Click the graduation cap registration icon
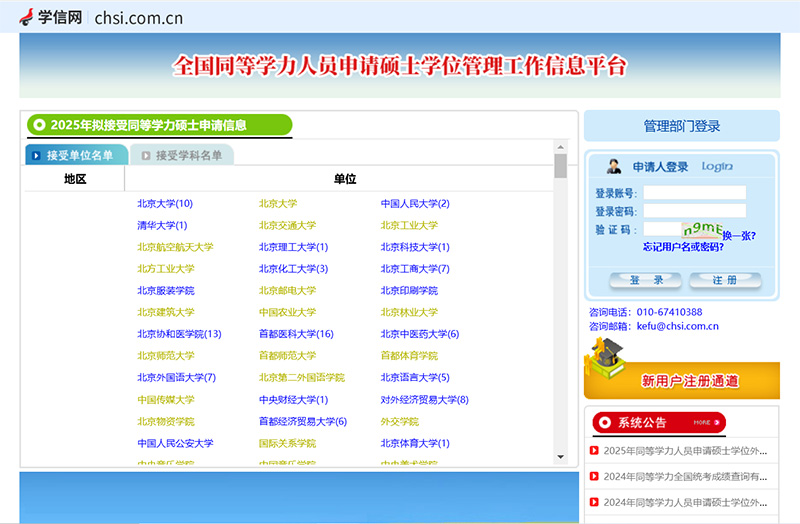 [x=606, y=357]
